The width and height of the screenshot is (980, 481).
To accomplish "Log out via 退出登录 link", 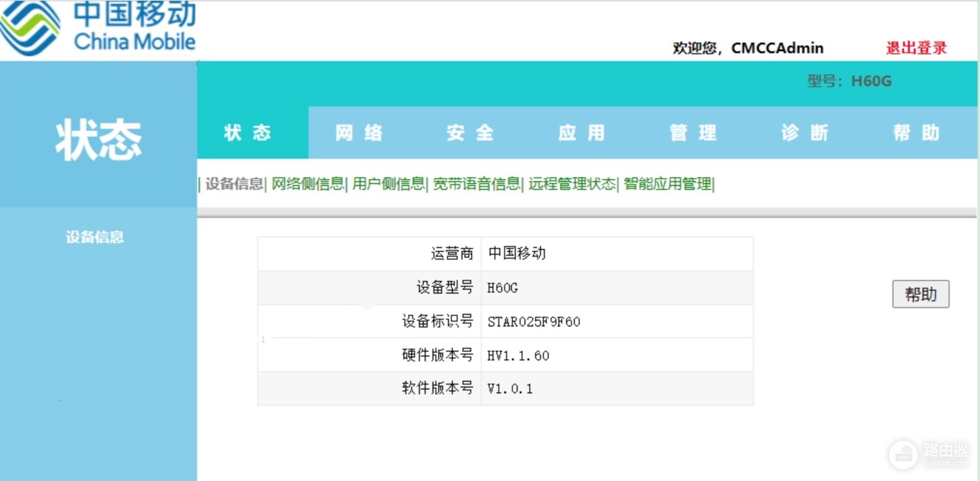I will pyautogui.click(x=916, y=48).
